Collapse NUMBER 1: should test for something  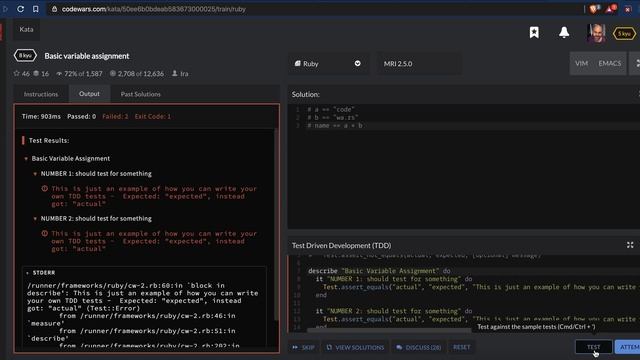tap(35, 174)
